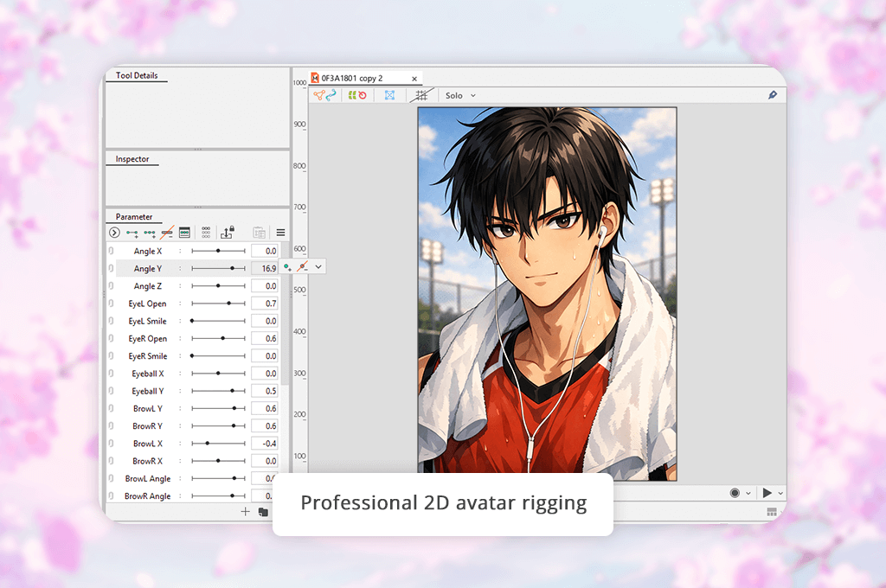Toggle the link icon beside EyeL Open
The width and height of the screenshot is (886, 588).
tap(112, 304)
